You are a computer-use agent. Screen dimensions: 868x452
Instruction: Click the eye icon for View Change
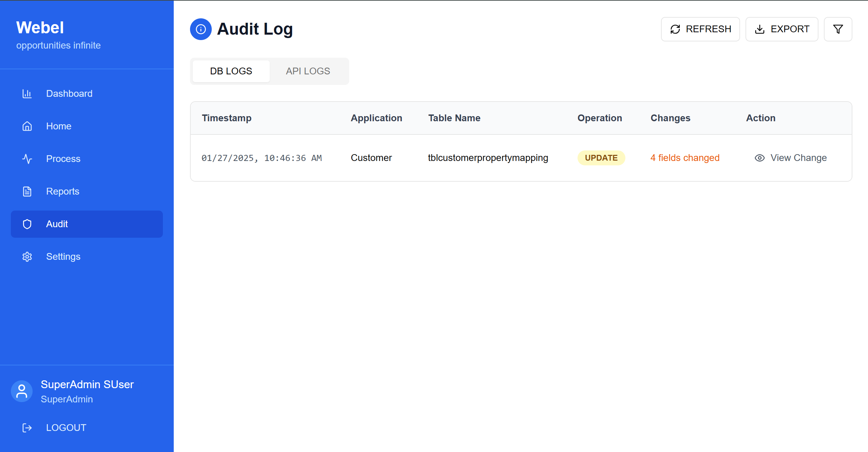759,158
